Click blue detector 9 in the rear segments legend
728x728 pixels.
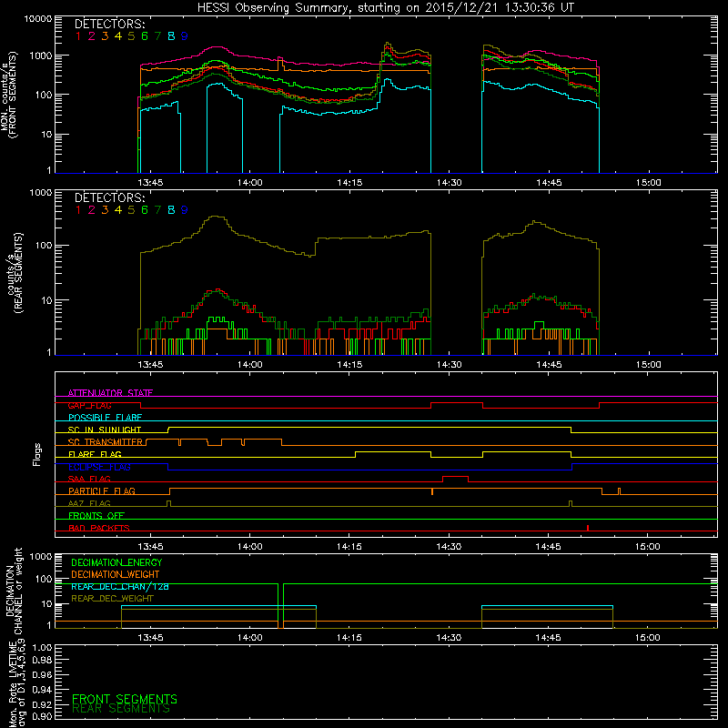[x=185, y=210]
